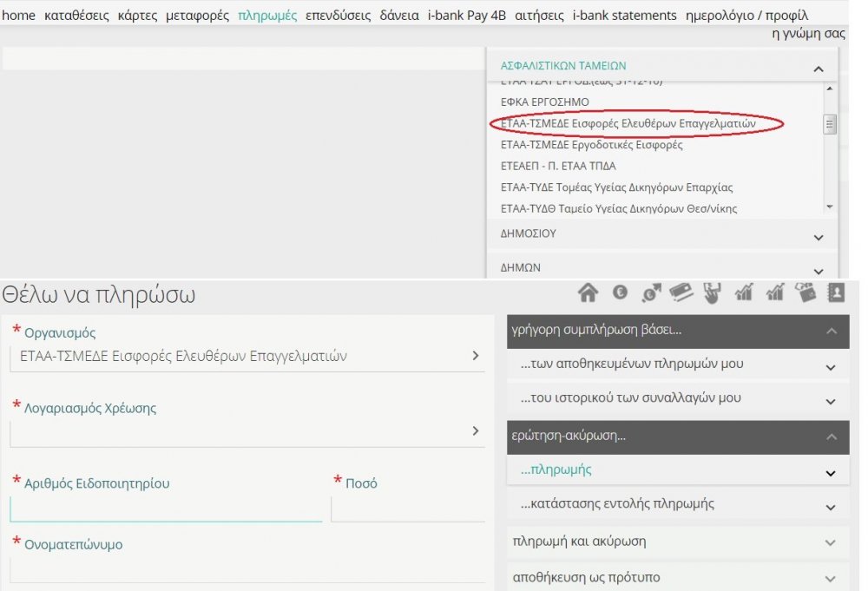The image size is (868, 591).
Task: Open the Λογαριασμός Χρέωσης selector
Action: tap(247, 430)
